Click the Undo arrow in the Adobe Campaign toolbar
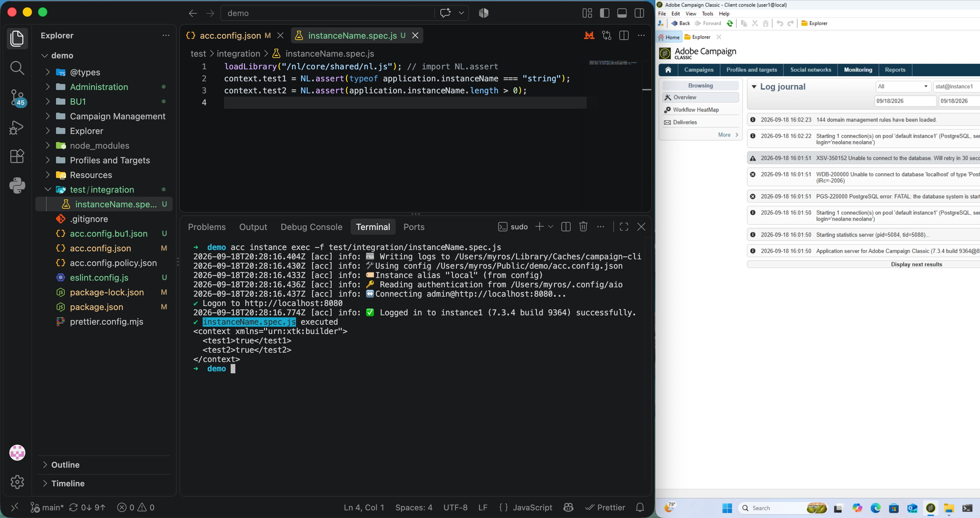 [780, 24]
